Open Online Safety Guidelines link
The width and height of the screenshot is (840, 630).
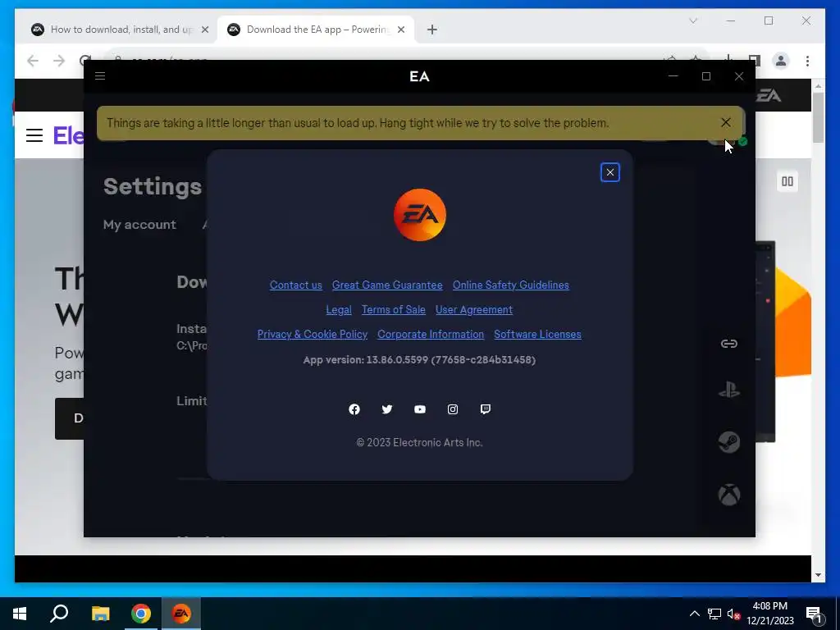(510, 285)
